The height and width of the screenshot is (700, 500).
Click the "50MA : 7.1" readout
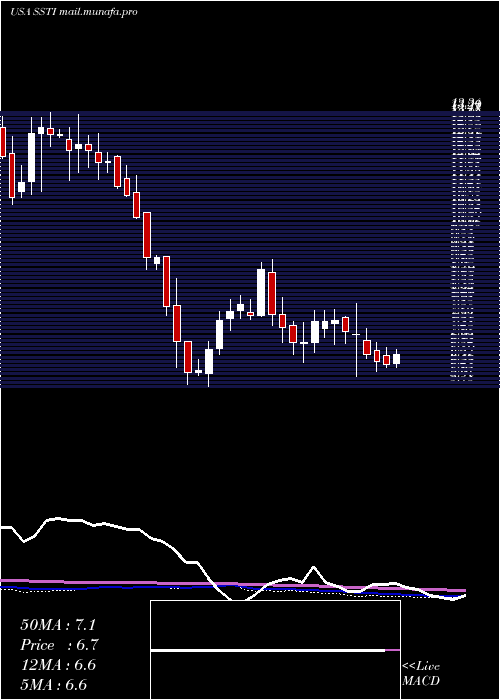click(x=58, y=625)
